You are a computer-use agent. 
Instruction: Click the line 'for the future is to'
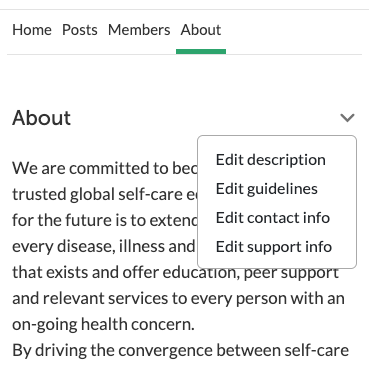(105, 220)
